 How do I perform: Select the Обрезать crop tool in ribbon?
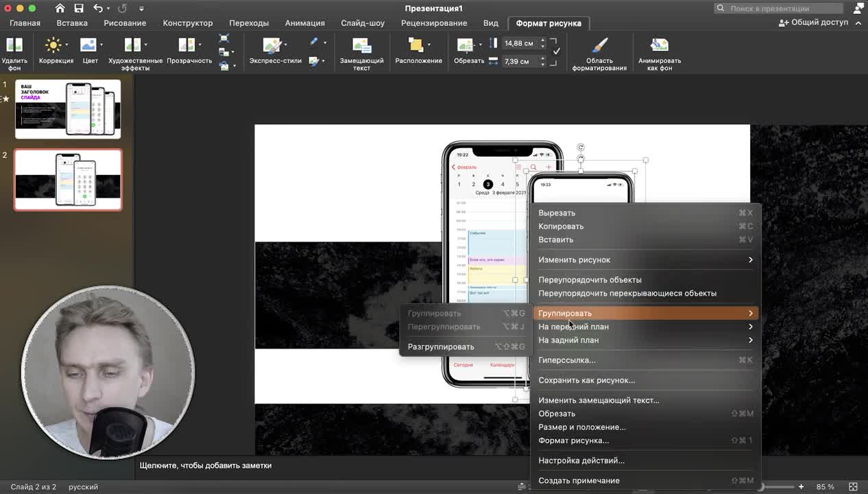466,45
